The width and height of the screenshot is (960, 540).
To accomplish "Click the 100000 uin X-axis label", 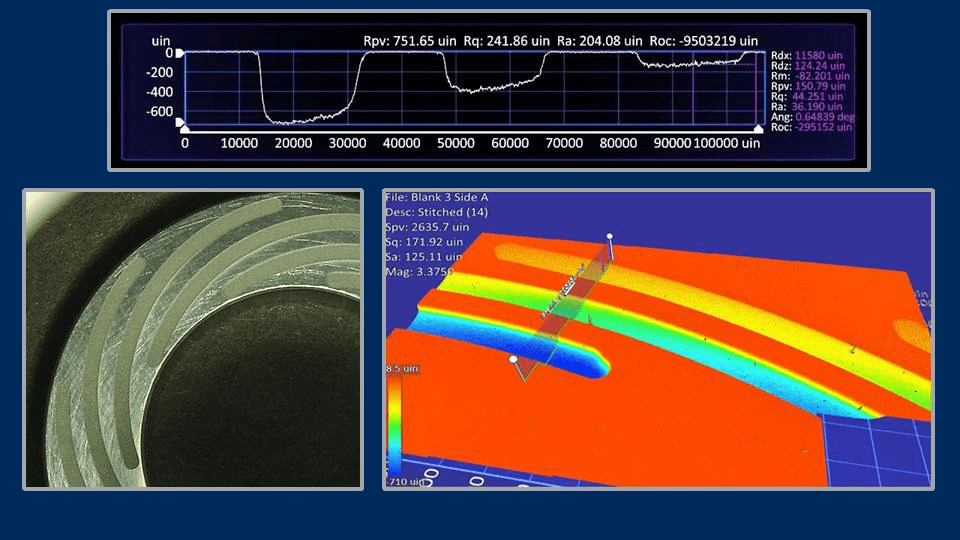I will pyautogui.click(x=726, y=143).
